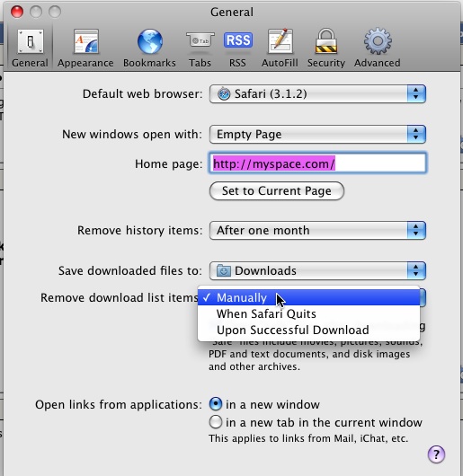Image resolution: width=463 pixels, height=476 pixels.
Task: Switch to the Bookmarks globe icon pane
Action: point(149,48)
